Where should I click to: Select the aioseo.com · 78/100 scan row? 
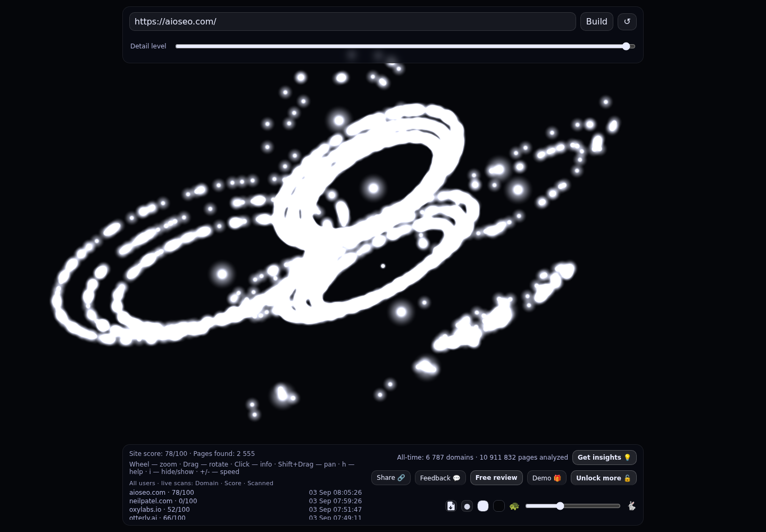[245, 493]
